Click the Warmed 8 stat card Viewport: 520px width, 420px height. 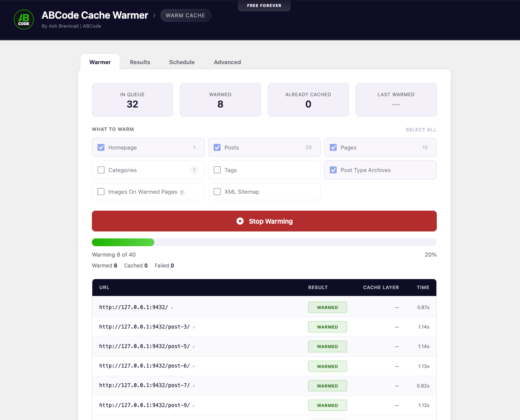pyautogui.click(x=221, y=100)
